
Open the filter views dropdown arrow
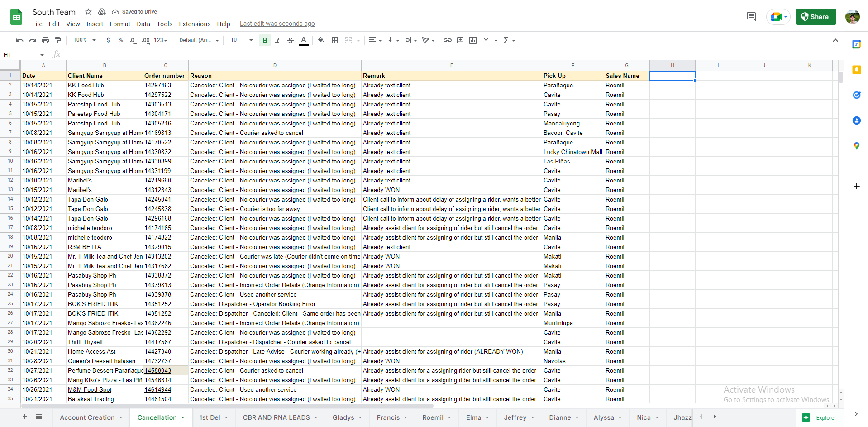tap(496, 40)
